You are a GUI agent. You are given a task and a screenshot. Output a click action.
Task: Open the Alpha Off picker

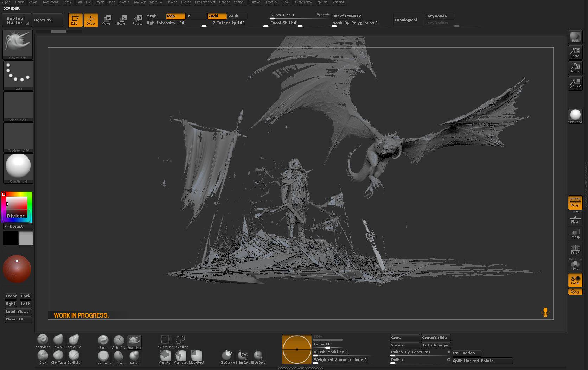pyautogui.click(x=18, y=107)
